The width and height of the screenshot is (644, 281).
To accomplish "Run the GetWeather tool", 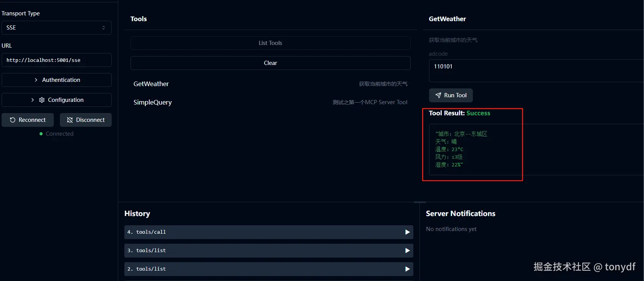I will (x=451, y=95).
